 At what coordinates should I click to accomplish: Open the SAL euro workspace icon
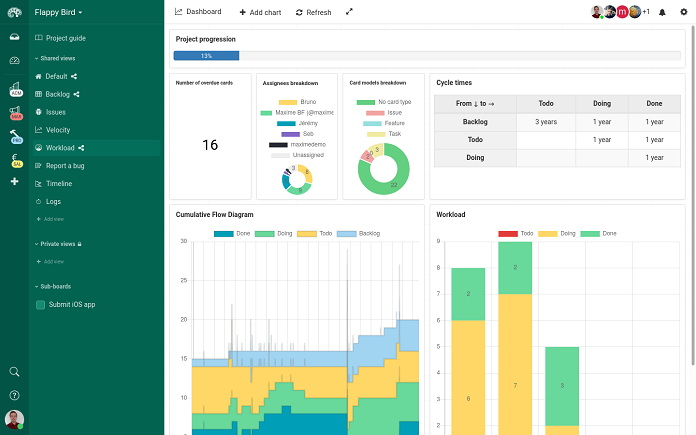[x=16, y=160]
